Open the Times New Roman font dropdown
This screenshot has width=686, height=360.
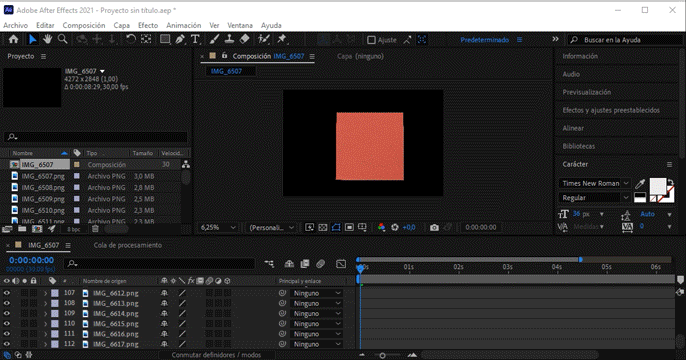(595, 183)
